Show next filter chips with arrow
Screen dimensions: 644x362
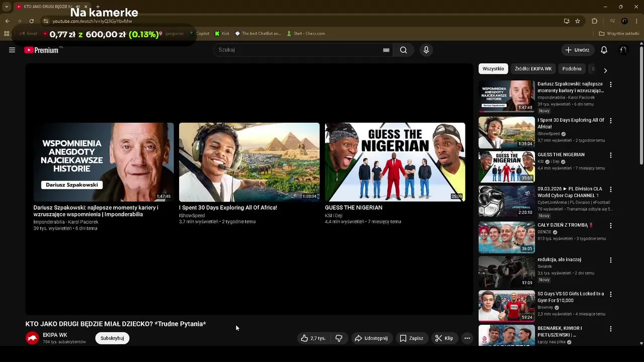[x=605, y=70]
